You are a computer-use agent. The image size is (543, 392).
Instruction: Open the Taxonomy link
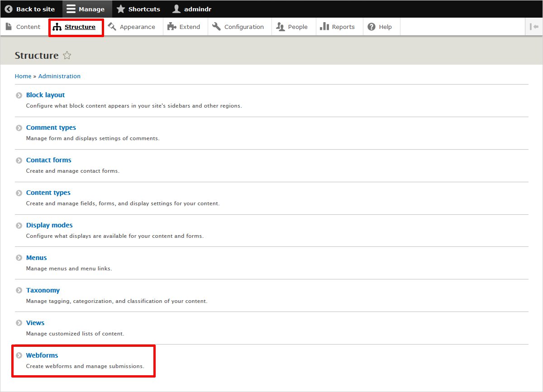point(43,290)
